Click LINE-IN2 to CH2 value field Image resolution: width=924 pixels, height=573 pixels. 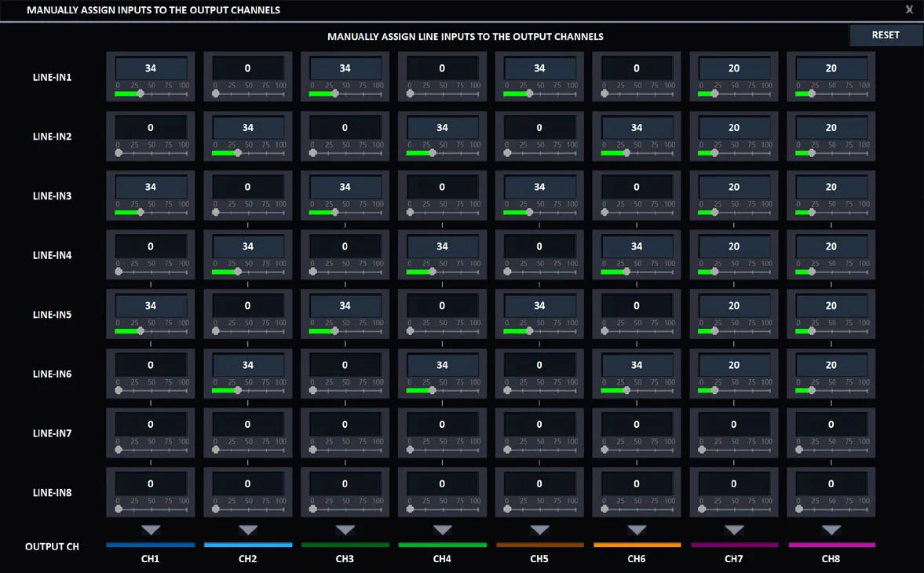(247, 128)
